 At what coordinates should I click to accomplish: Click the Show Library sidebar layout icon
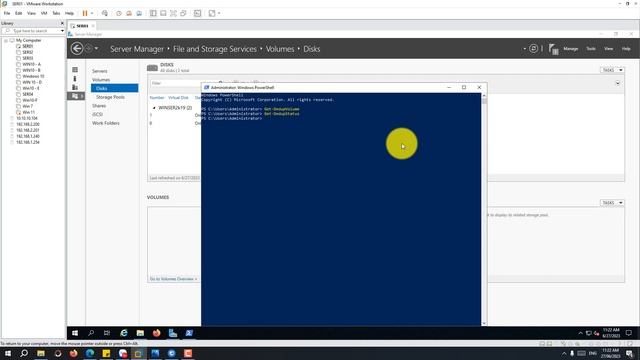point(153,13)
